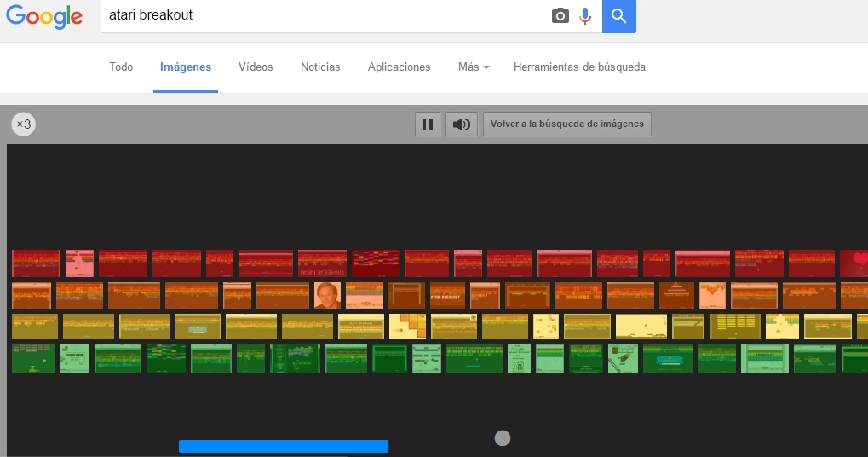Click the ×3 lives counter
Screen dimensions: 868x457
pos(23,124)
